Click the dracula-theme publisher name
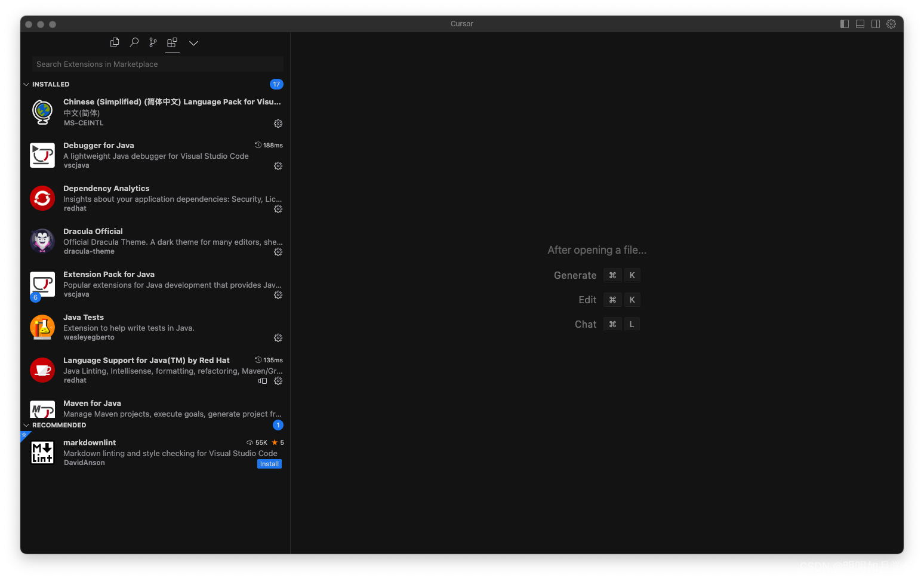The image size is (924, 579). click(x=89, y=251)
